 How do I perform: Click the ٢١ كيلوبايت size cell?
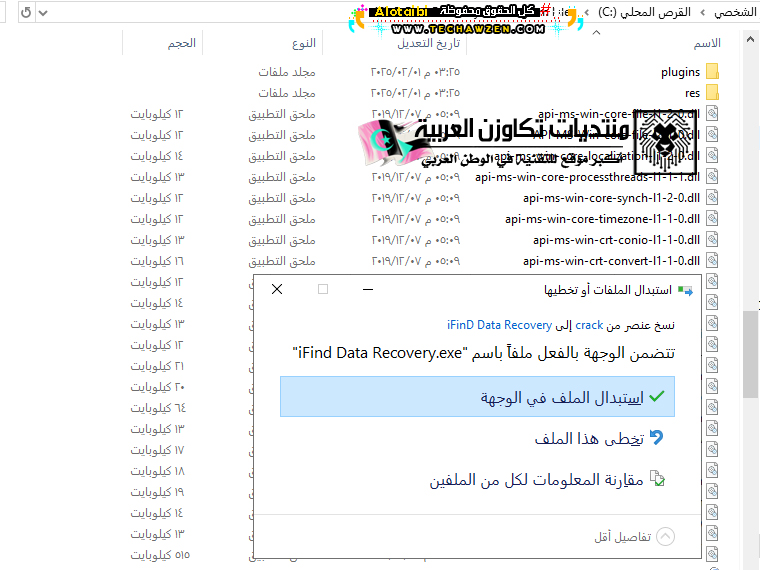click(157, 366)
